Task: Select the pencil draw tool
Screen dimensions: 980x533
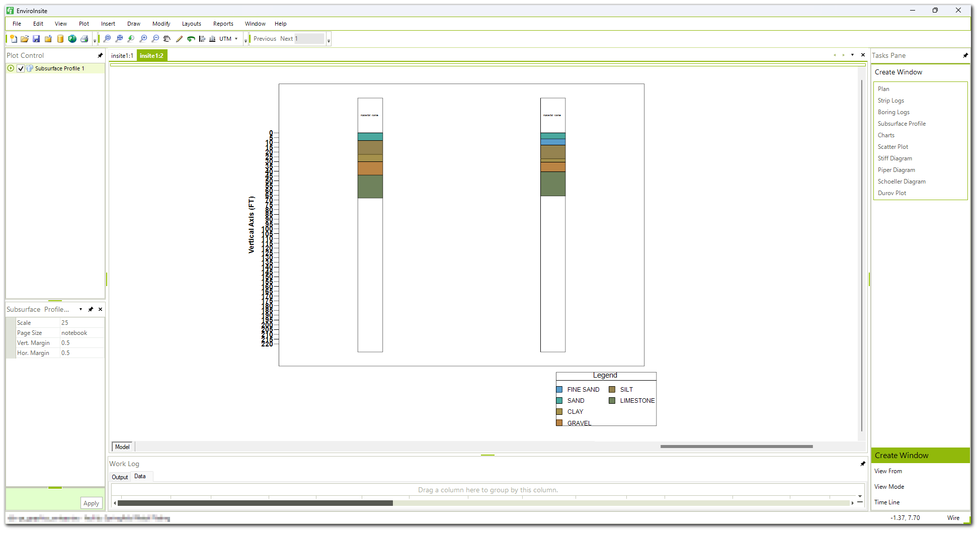Action: (x=179, y=39)
